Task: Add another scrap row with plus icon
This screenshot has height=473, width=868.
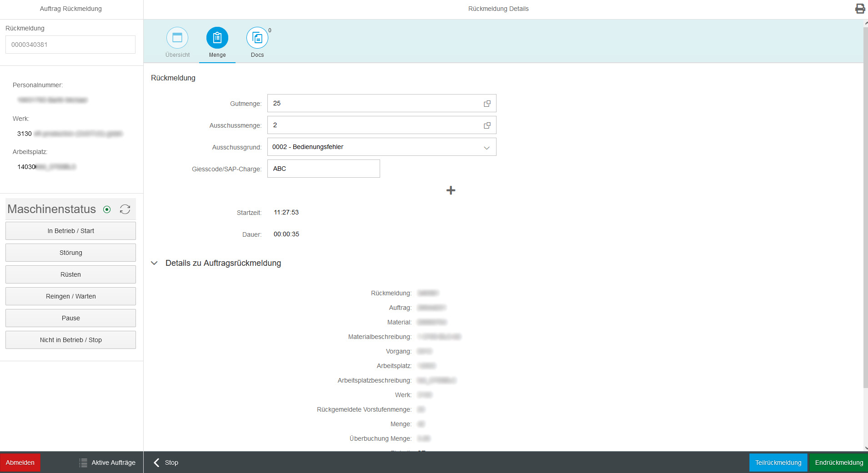Action: point(451,190)
